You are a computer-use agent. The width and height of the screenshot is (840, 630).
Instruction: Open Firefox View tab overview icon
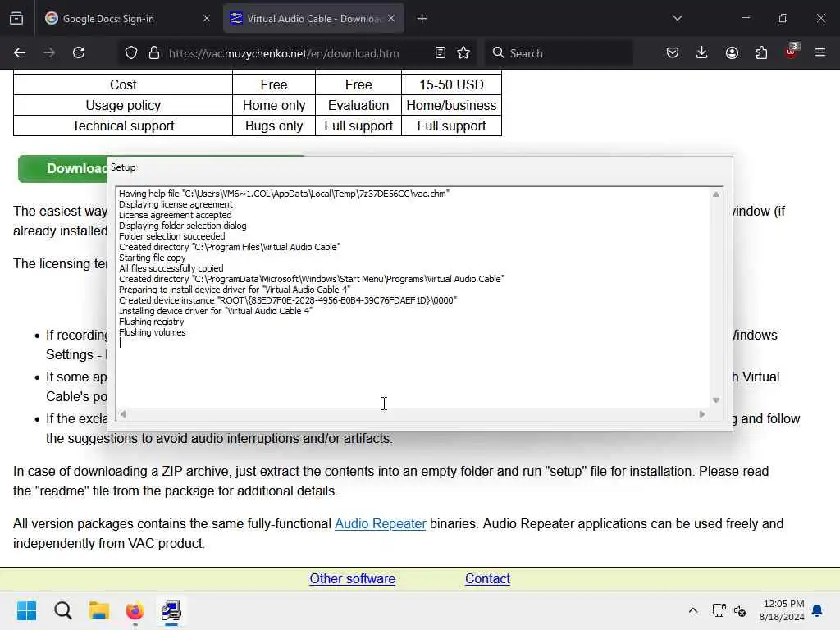pyautogui.click(x=16, y=18)
